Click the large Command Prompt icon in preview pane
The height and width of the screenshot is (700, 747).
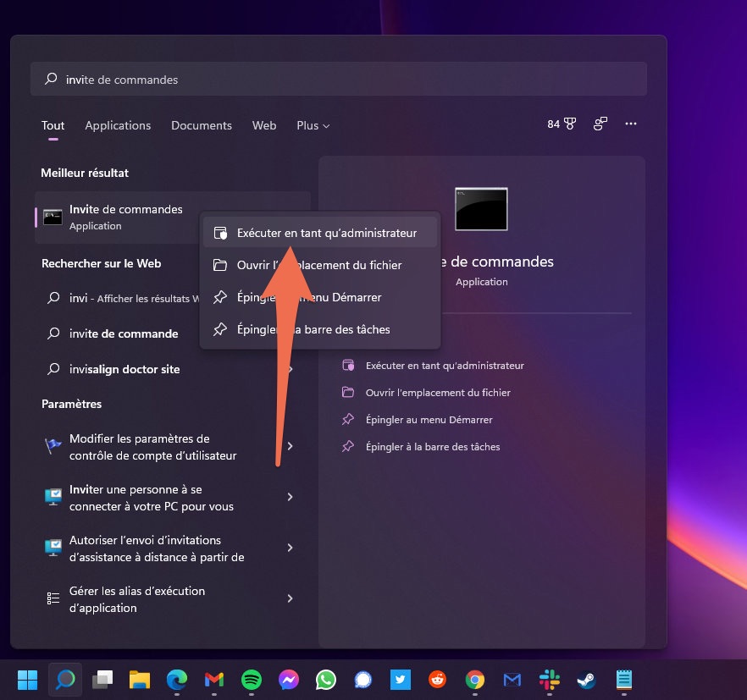click(481, 209)
